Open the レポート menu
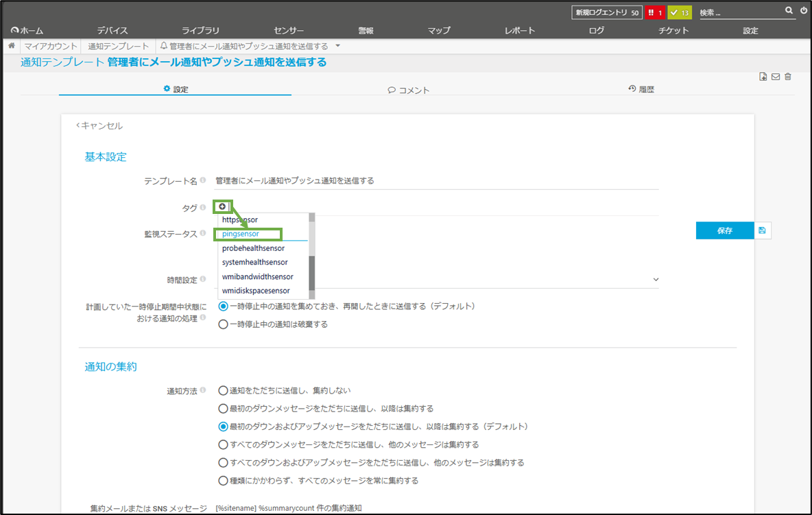812x515 pixels. point(520,31)
